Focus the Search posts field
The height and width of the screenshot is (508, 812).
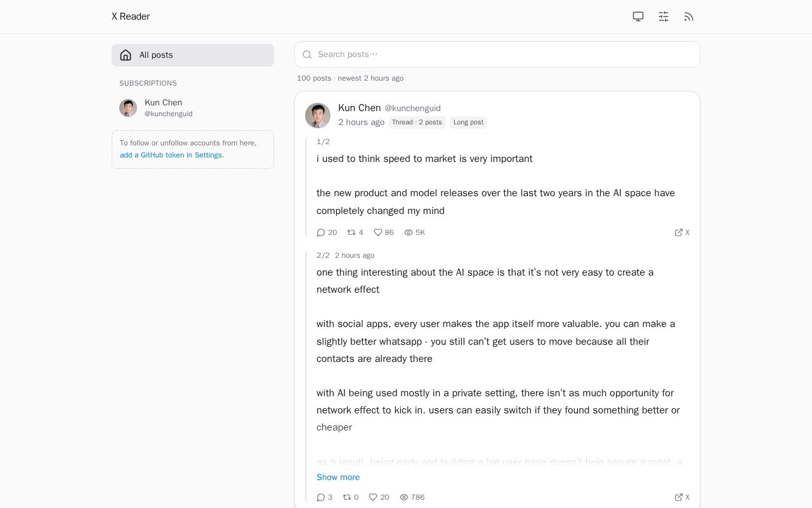(497, 55)
